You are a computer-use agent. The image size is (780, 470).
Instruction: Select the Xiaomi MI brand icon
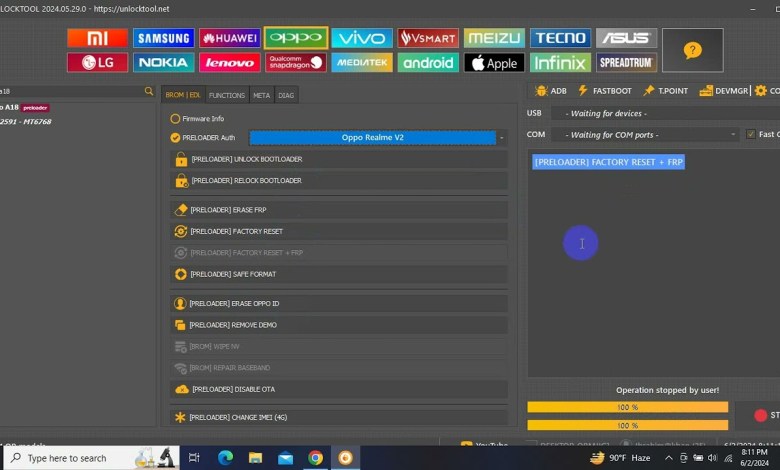[97, 38]
